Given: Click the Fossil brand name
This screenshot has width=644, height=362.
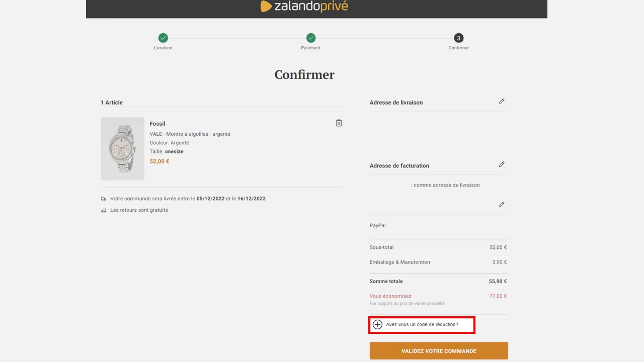Looking at the screenshot, I should 157,124.
